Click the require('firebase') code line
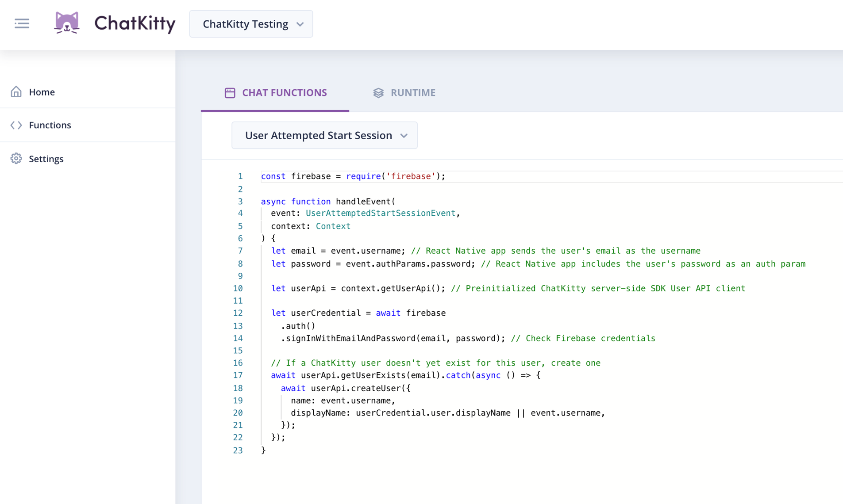This screenshot has height=504, width=843. pos(353,176)
